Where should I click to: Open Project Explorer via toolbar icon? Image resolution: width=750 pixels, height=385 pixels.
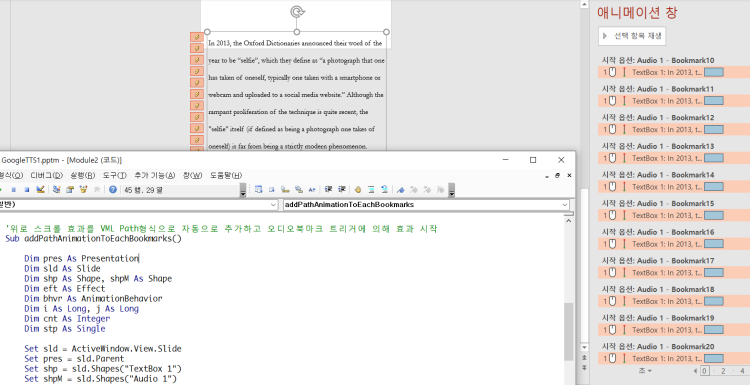(x=56, y=190)
